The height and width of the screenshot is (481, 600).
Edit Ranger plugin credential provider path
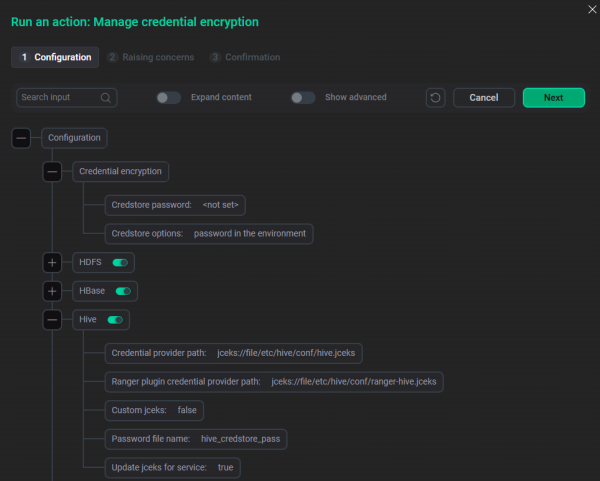(274, 382)
